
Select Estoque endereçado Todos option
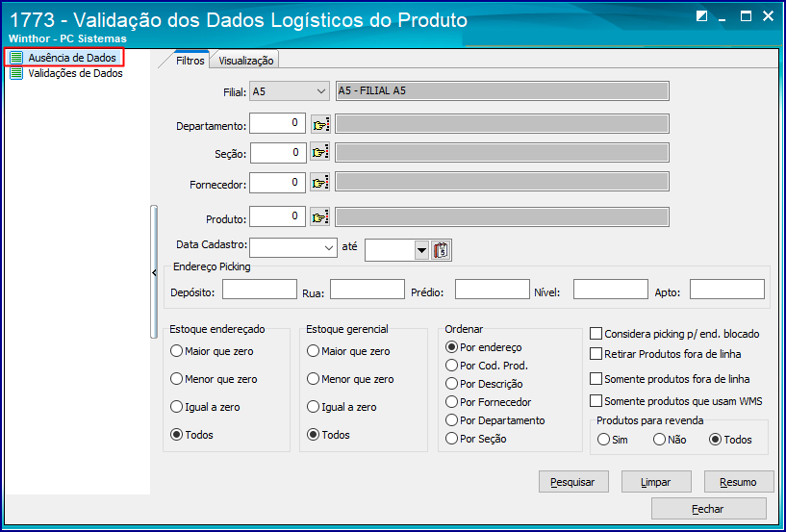176,435
